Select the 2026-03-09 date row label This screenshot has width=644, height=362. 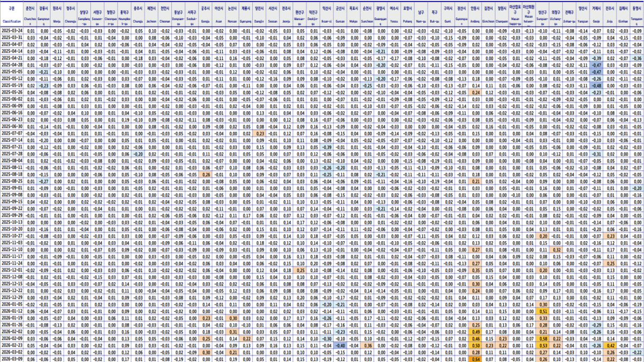coord(12,359)
